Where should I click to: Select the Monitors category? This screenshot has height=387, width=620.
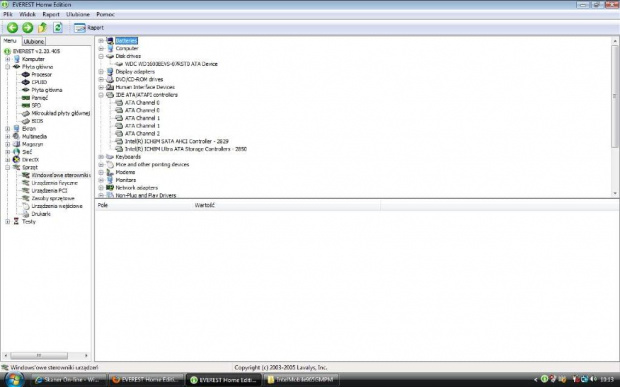[126, 180]
